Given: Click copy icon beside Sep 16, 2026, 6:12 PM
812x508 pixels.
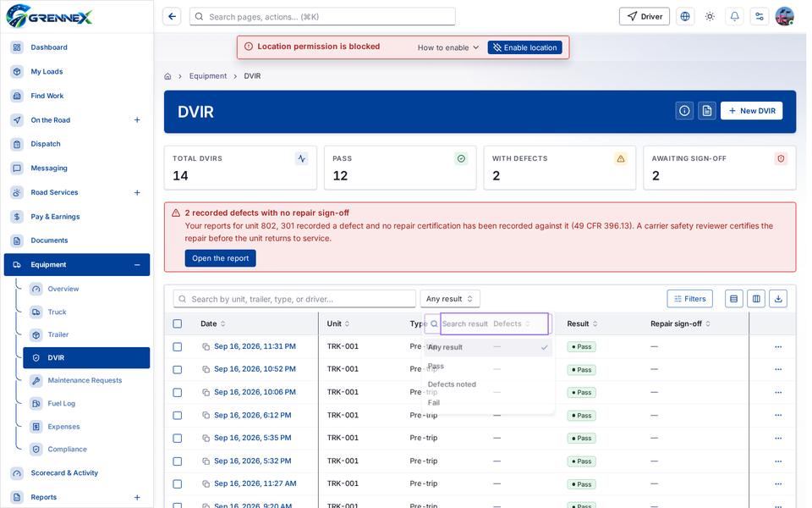Looking at the screenshot, I should tap(206, 415).
